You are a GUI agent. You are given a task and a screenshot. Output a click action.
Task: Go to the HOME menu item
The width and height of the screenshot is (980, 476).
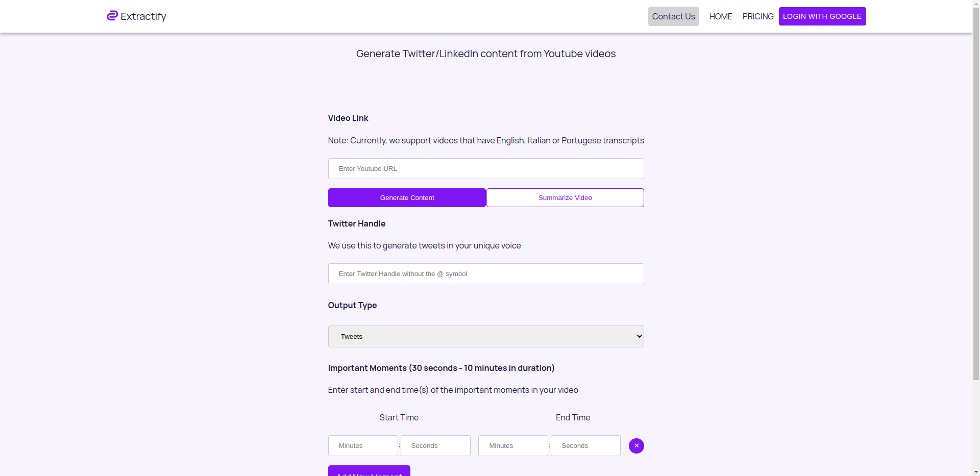click(720, 16)
